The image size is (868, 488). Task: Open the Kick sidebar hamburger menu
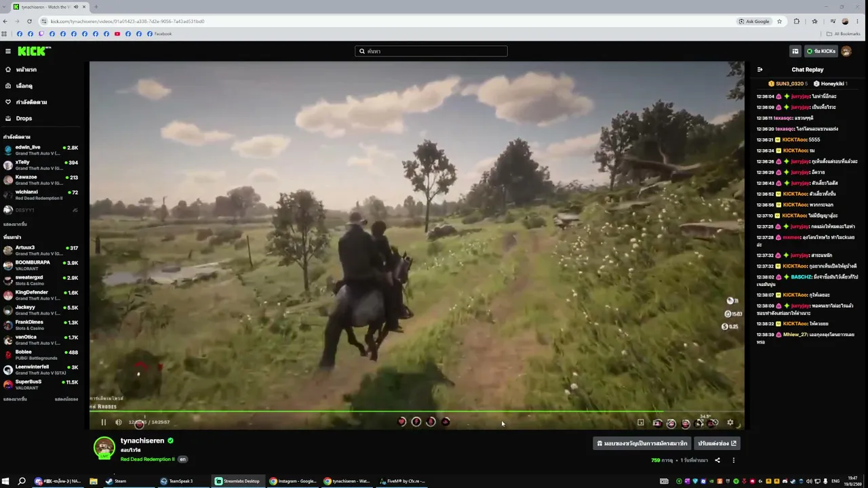click(8, 51)
